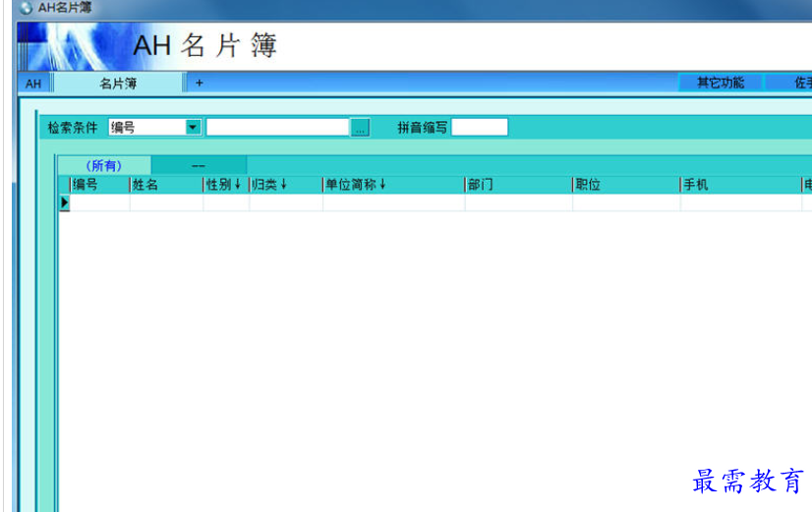Select the -- category tab
This screenshot has width=812, height=512.
199,166
